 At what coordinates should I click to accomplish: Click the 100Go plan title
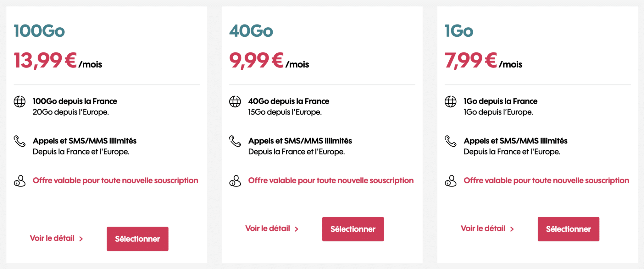[39, 30]
